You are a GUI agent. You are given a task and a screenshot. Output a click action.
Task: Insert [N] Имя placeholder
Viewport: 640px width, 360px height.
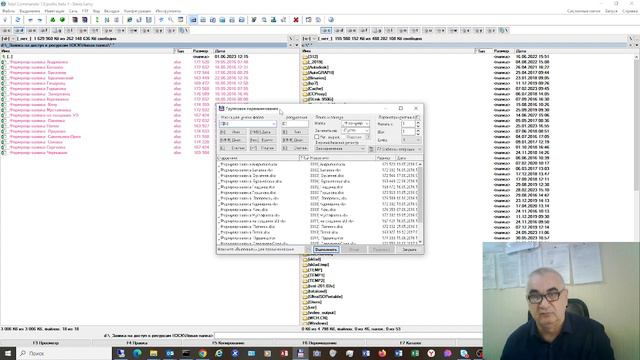click(x=233, y=132)
